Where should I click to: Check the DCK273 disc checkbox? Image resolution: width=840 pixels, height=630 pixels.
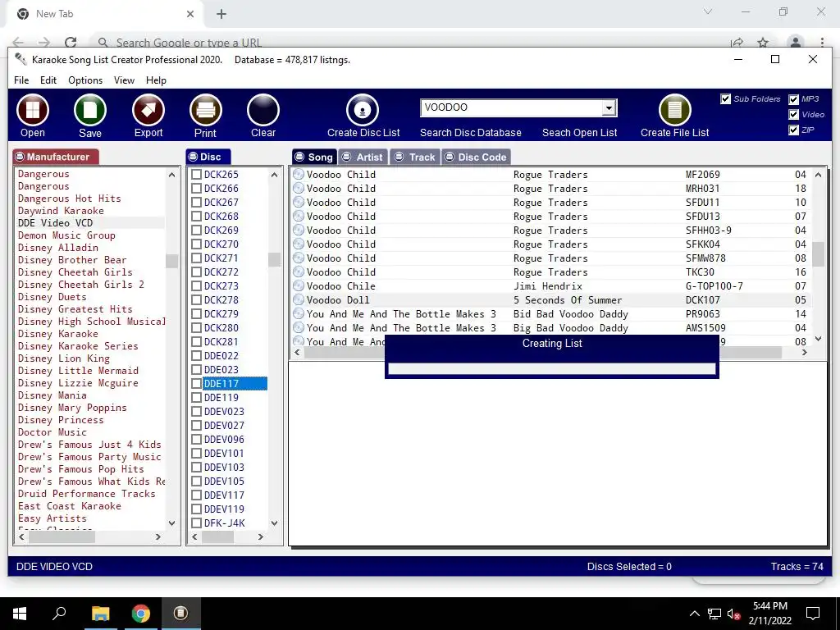(x=197, y=286)
